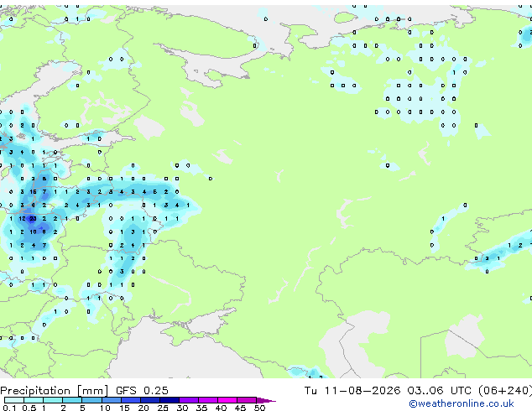Click legend label '45'
Image resolution: width=532 pixels, height=411 pixels.
(x=240, y=408)
